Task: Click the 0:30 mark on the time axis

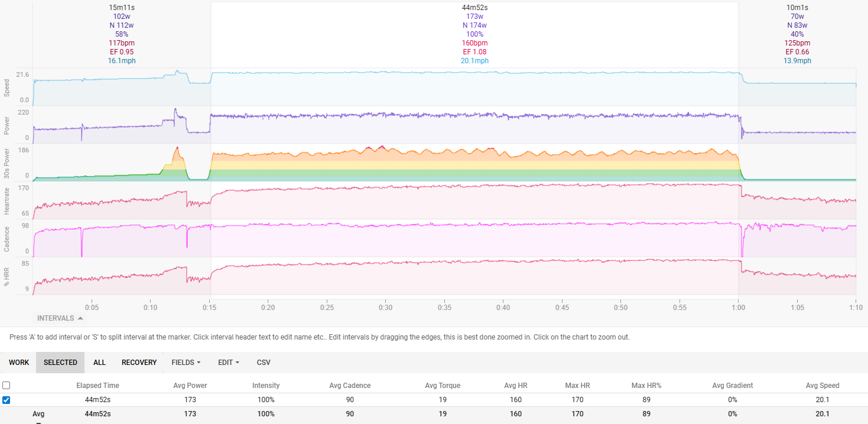Action: click(385, 307)
